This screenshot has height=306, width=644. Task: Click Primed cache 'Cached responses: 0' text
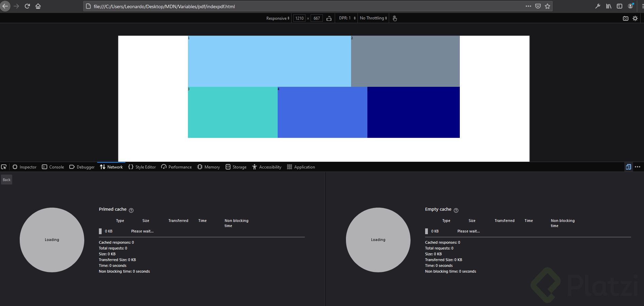pos(116,242)
